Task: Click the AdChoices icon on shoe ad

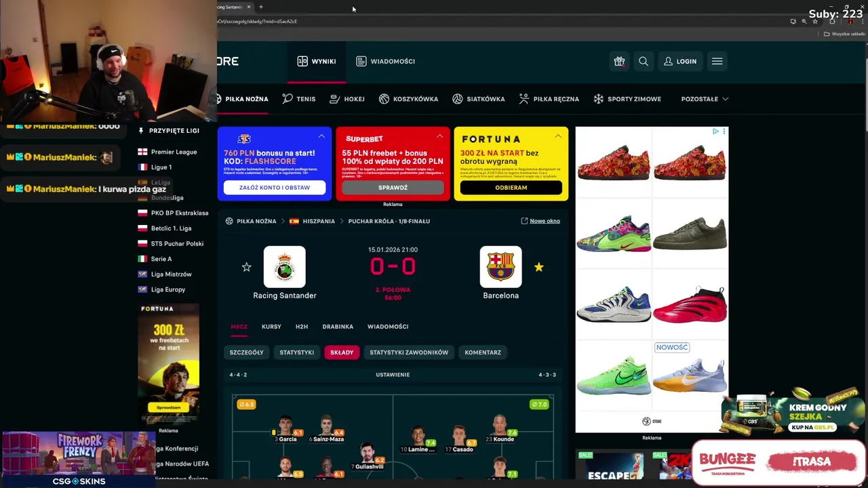Action: pyautogui.click(x=715, y=131)
